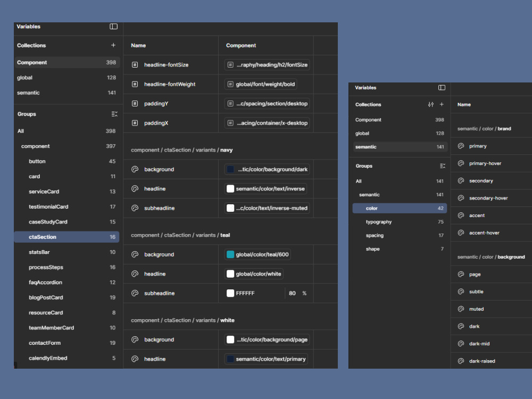Click the Component column header
This screenshot has width=532, height=399.
pyautogui.click(x=241, y=45)
